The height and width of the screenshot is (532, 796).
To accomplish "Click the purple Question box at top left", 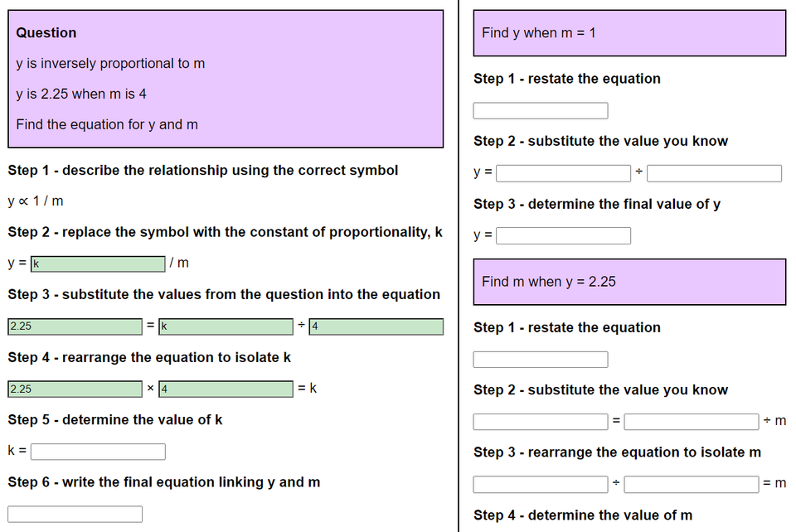I will [x=225, y=78].
